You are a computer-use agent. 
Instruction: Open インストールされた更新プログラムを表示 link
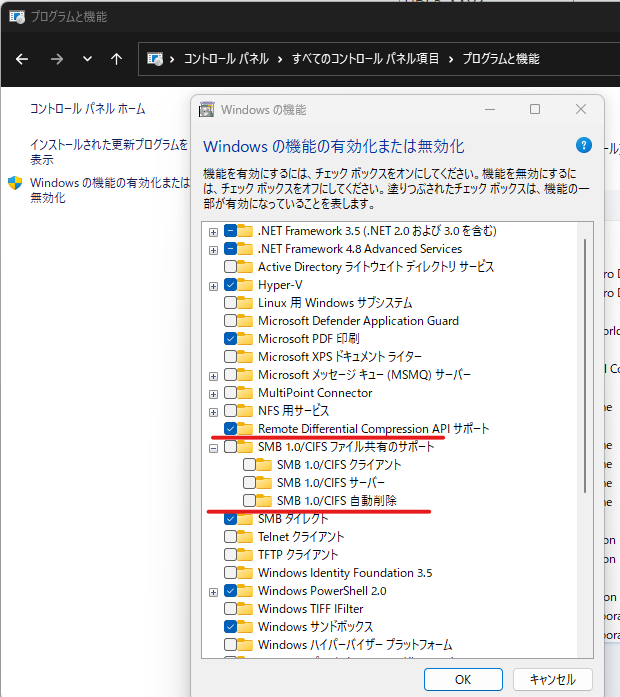(x=109, y=152)
